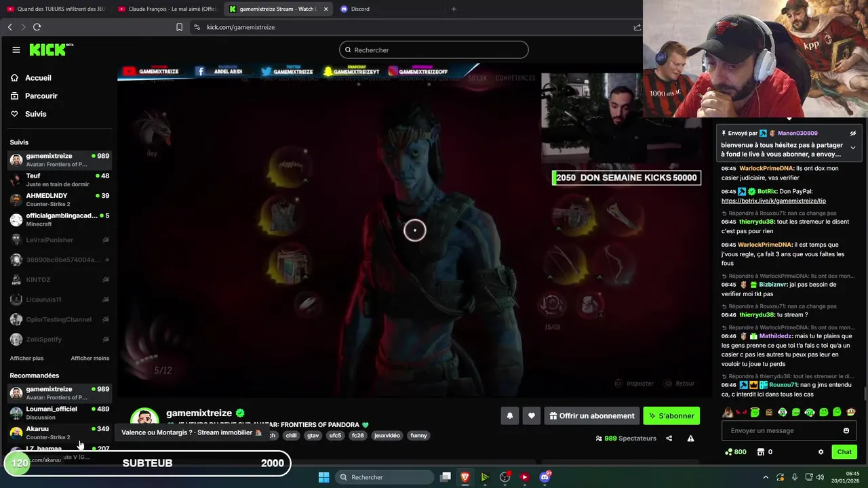The height and width of the screenshot is (488, 868).
Task: Open Discord from the taskbar
Action: coord(545,477)
